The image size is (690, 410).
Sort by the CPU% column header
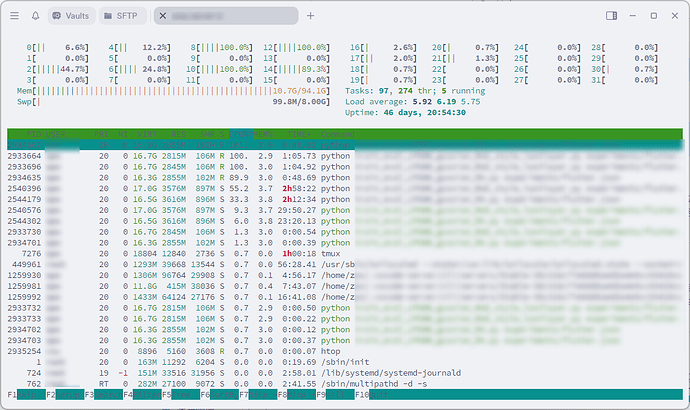(x=241, y=134)
